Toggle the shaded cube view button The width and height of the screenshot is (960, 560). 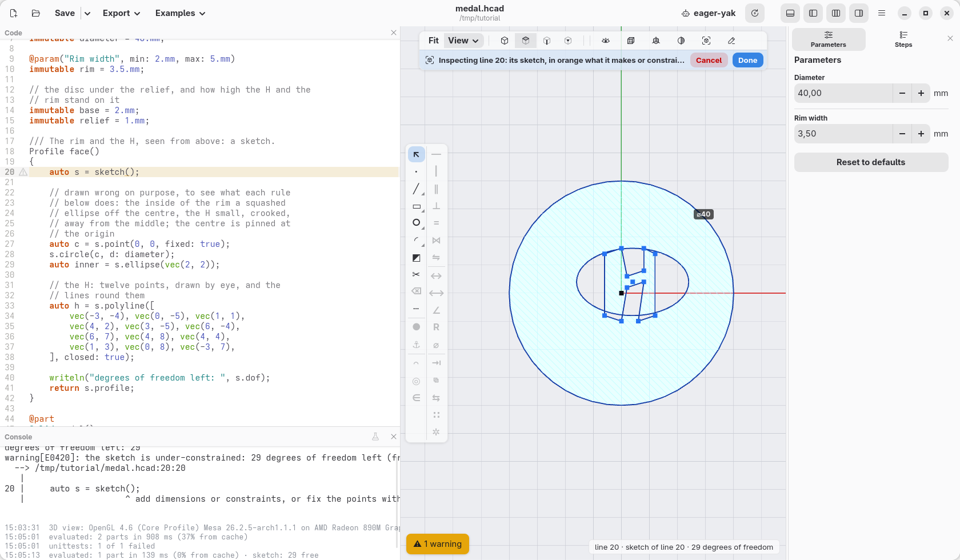(x=526, y=41)
